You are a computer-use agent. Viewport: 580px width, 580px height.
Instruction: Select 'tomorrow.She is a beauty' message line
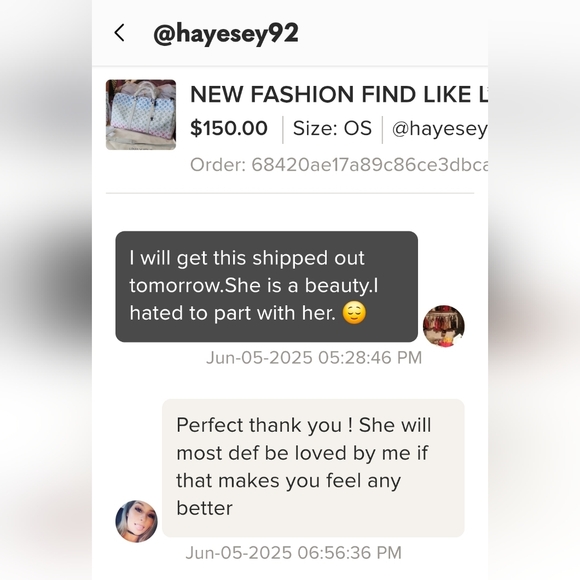tap(254, 286)
